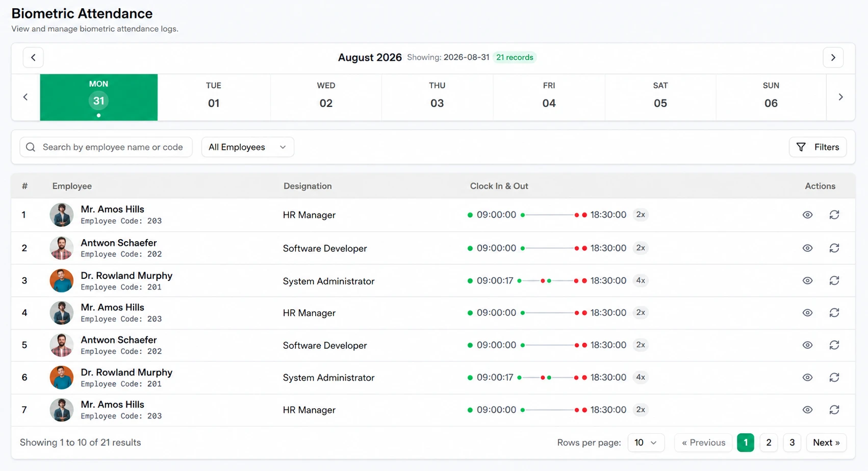
Task: Go to page 2
Action: [x=769, y=442]
